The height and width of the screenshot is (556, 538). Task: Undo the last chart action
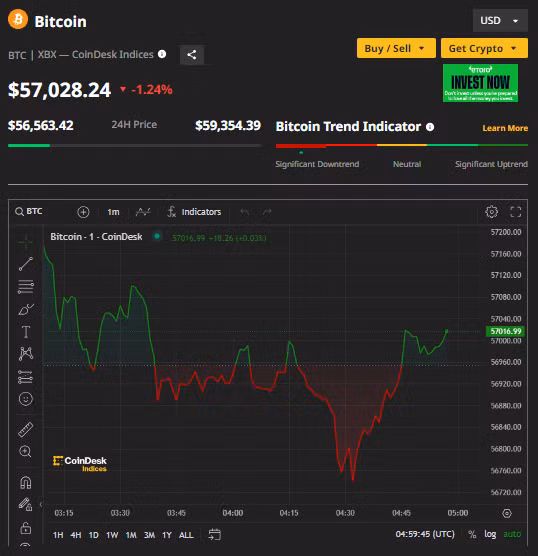tap(245, 212)
